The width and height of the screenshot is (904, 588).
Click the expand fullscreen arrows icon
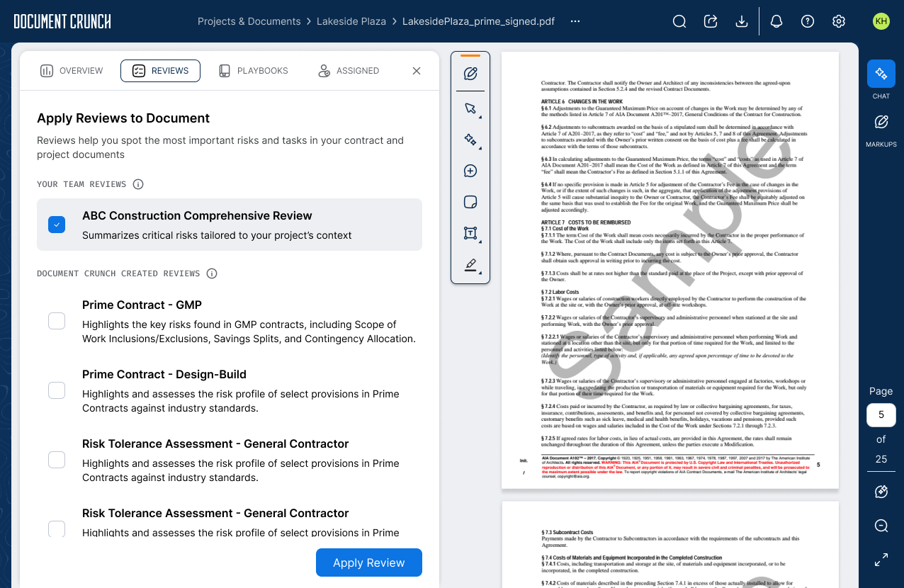coord(881,560)
